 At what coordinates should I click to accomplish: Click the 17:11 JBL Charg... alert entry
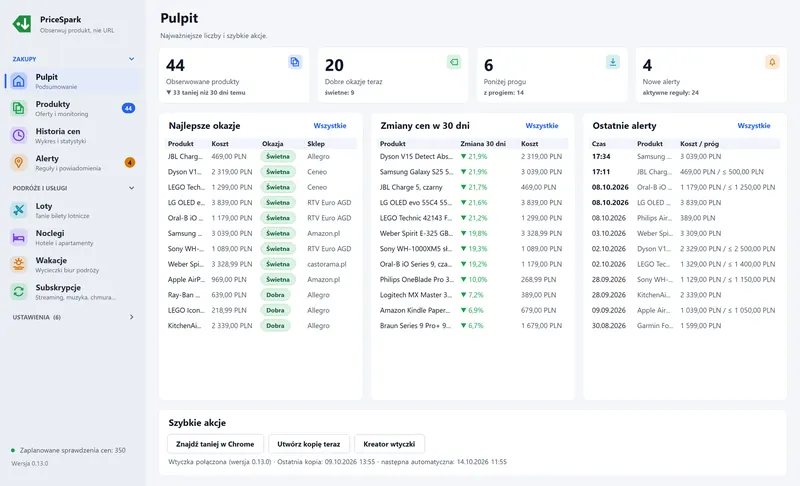(685, 172)
